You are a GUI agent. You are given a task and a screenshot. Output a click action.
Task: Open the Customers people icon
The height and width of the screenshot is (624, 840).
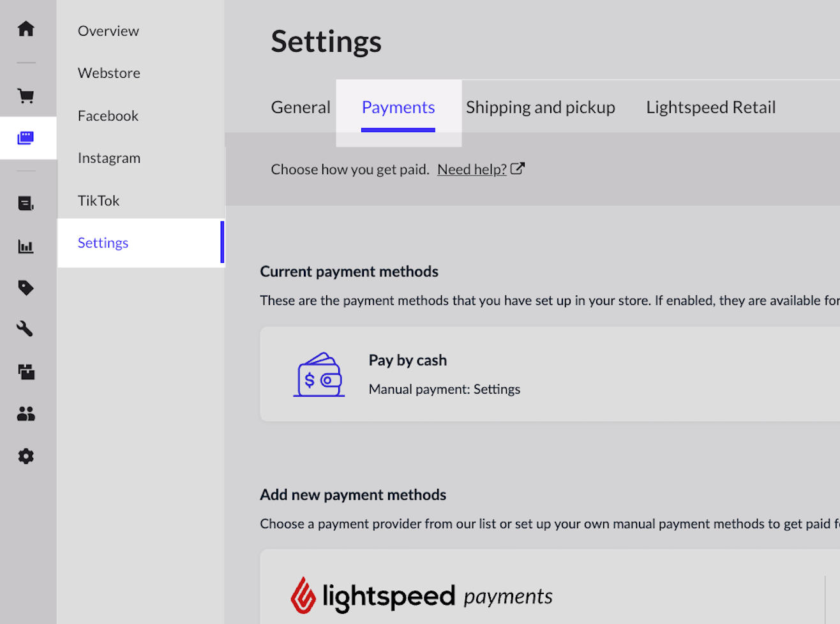[x=26, y=414]
